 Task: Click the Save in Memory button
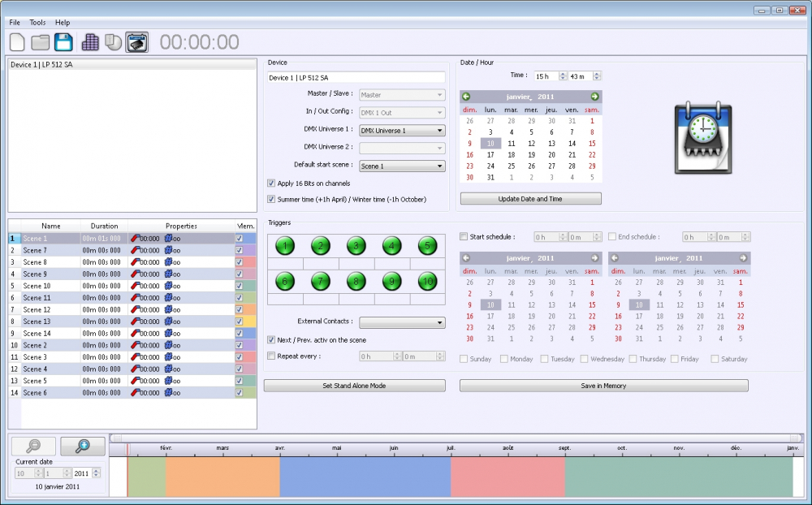click(603, 386)
